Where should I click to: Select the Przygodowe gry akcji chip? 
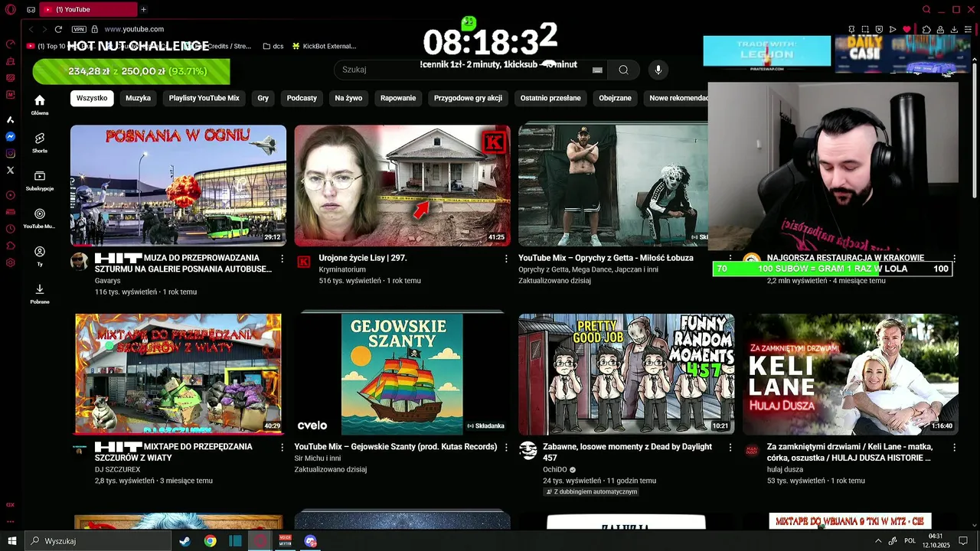coord(468,98)
